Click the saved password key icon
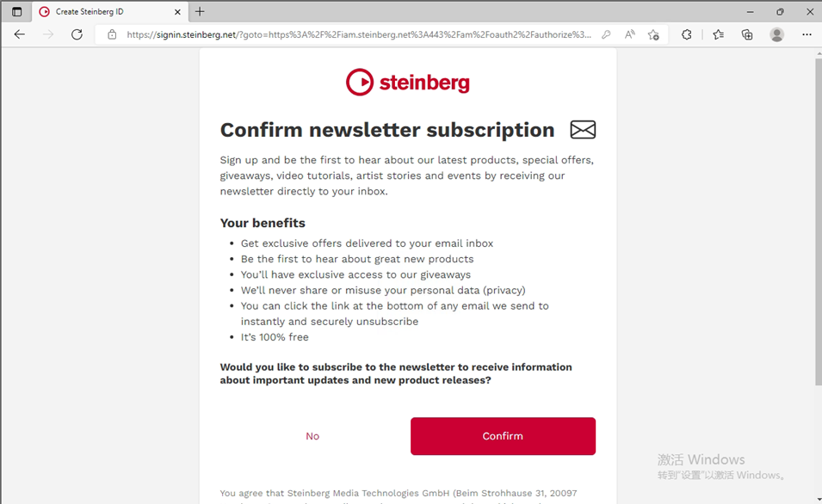The image size is (822, 504). pos(606,34)
